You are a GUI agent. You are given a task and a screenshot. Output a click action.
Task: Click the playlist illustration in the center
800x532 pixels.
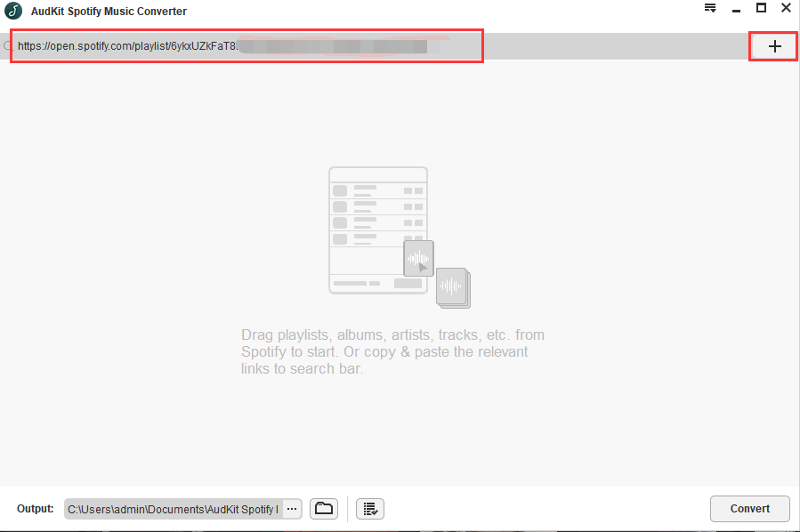(x=377, y=230)
